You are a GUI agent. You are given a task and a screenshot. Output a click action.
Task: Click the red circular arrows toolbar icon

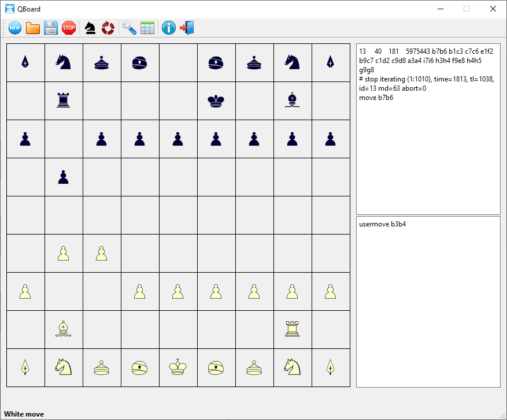click(x=108, y=28)
